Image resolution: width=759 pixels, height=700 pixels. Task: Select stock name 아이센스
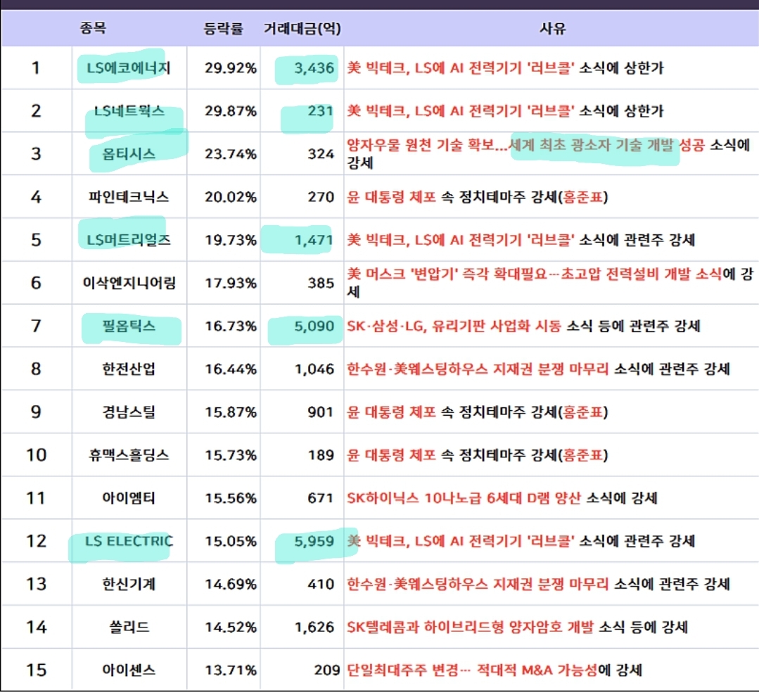point(128,670)
